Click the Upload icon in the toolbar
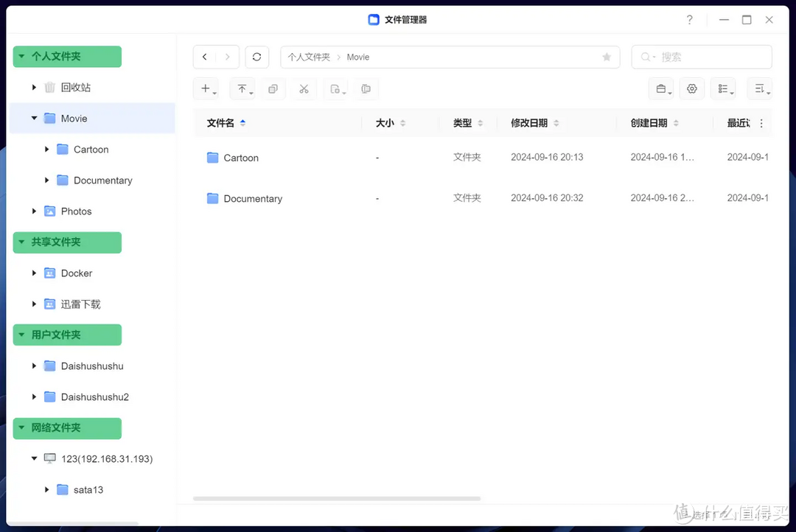Viewport: 796px width, 532px height. tap(242, 88)
